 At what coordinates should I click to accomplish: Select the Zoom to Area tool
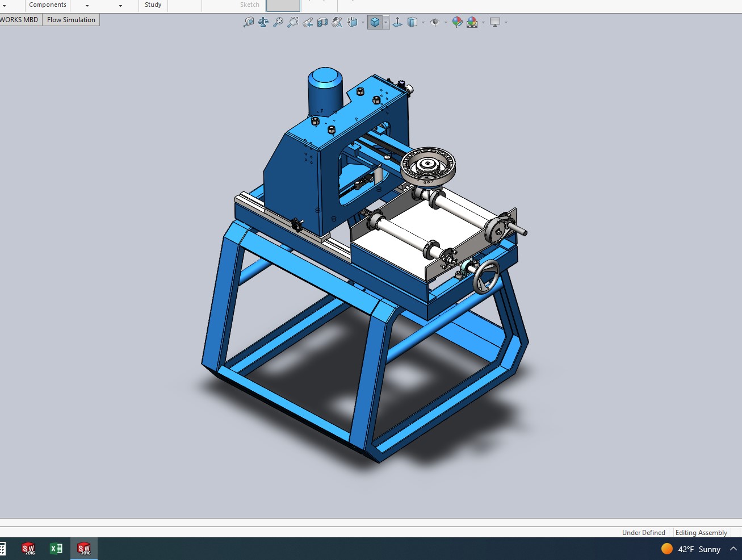[293, 22]
